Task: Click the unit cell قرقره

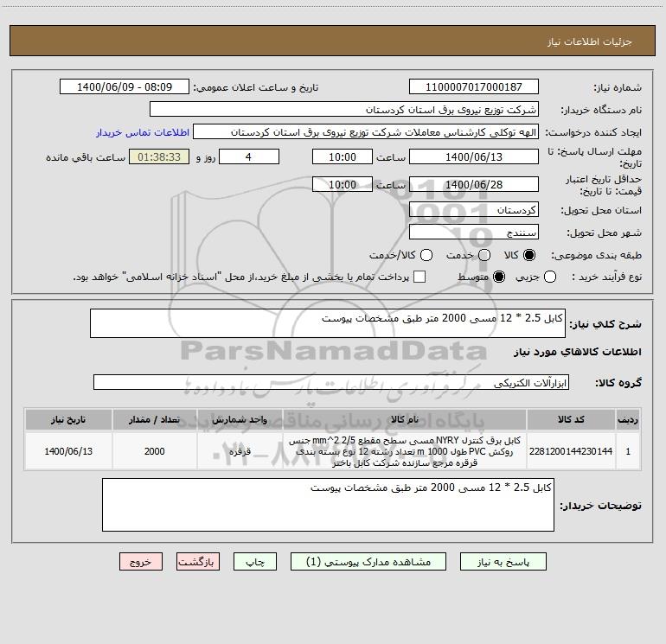Action: point(240,451)
